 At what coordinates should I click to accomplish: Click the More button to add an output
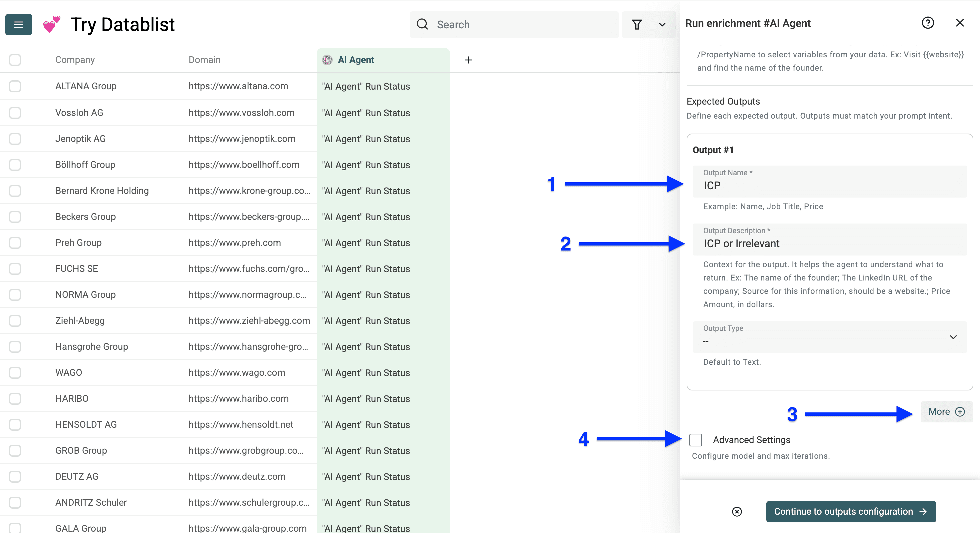[x=946, y=411]
